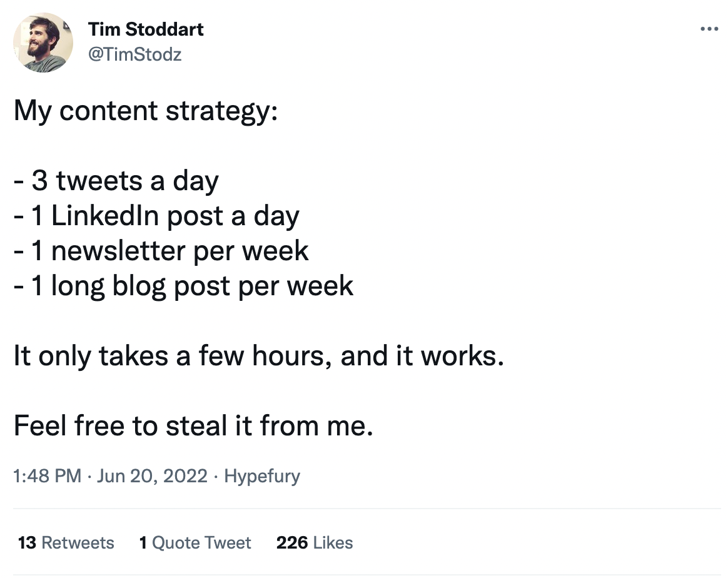The image size is (728, 578).
Task: Open the Quote Tweet list label
Action: pyautogui.click(x=201, y=542)
